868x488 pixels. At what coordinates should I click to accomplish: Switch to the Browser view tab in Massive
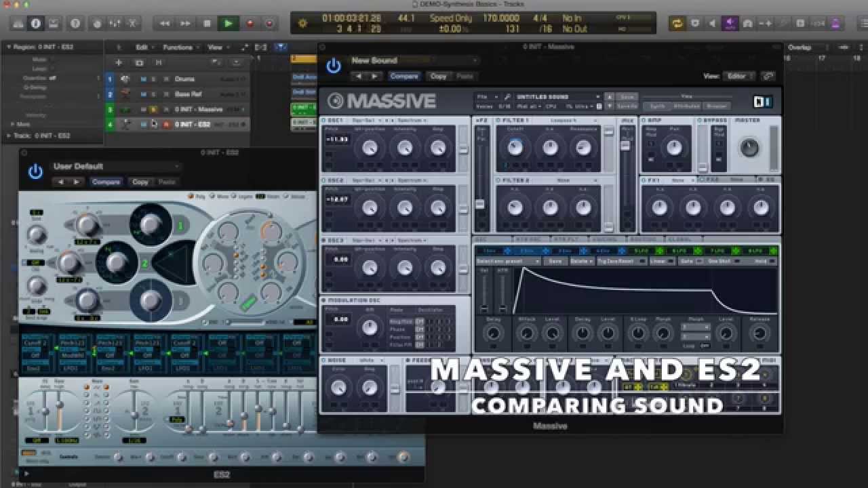coord(717,106)
